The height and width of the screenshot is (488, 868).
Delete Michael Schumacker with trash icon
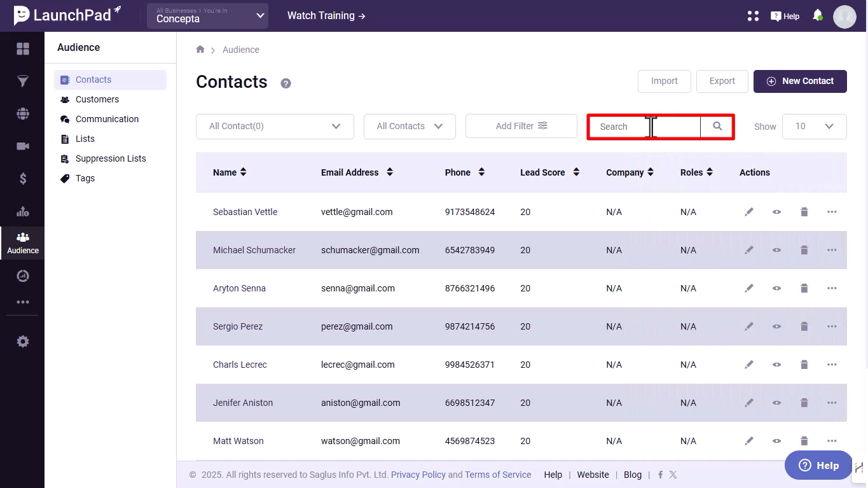pos(804,250)
